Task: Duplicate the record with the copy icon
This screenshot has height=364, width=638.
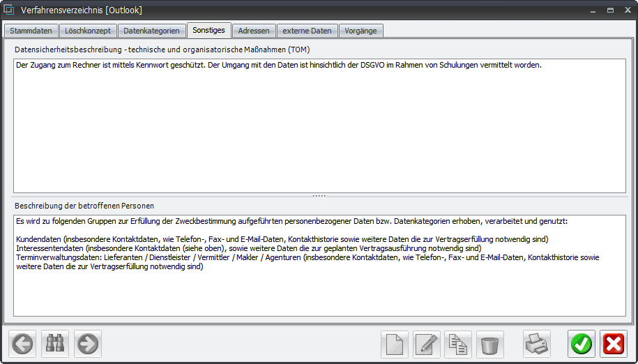Action: (459, 344)
